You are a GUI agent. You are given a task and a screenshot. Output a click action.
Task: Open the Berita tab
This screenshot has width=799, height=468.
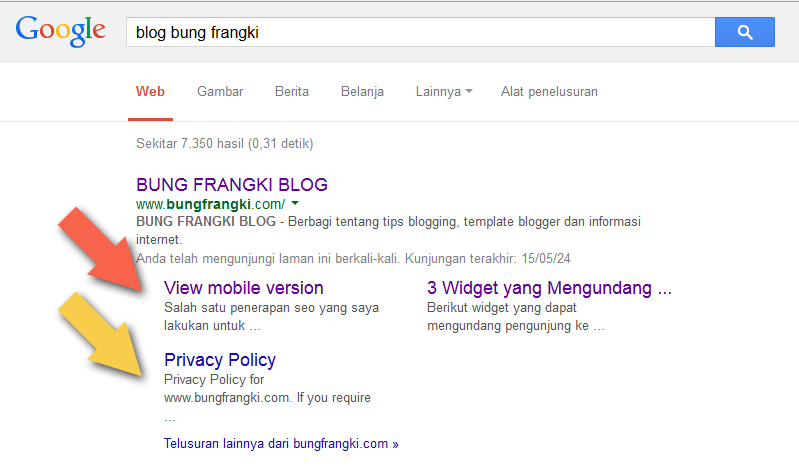click(292, 92)
